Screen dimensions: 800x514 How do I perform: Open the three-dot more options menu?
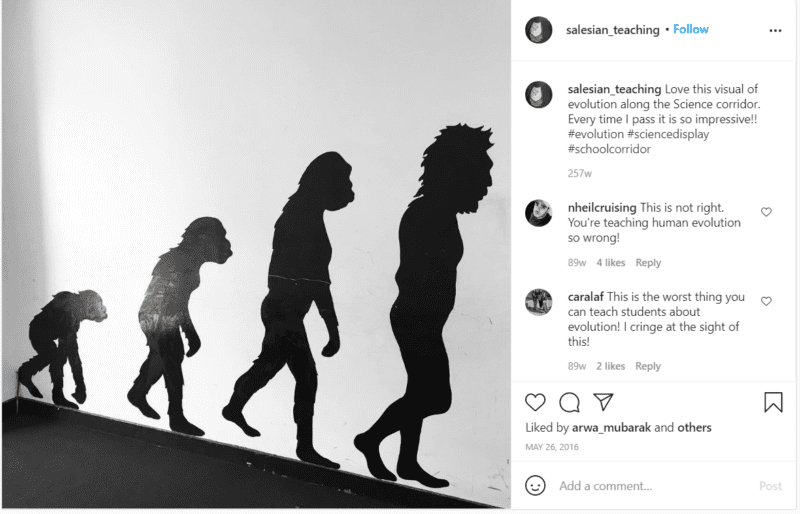pos(775,31)
